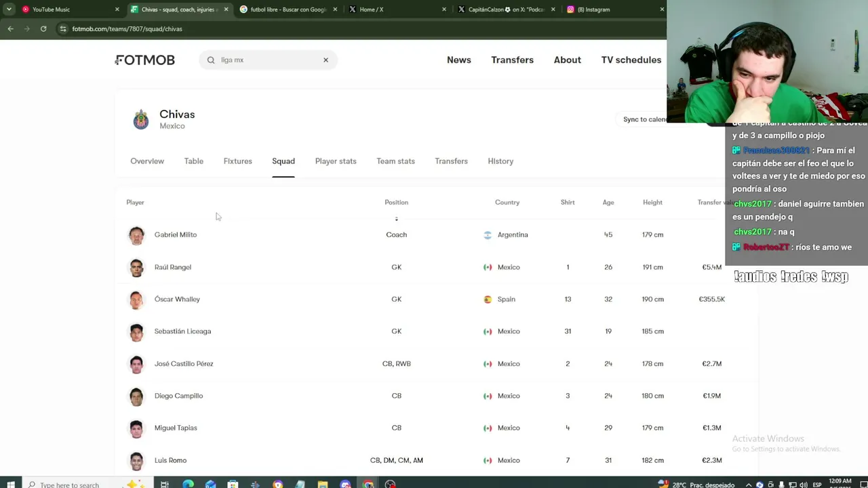
Task: Click the Argentina flag in Milito's row
Action: [x=488, y=235]
